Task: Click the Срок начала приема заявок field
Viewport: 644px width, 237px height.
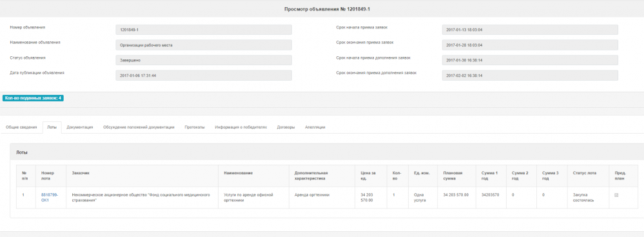Action: 530,30
